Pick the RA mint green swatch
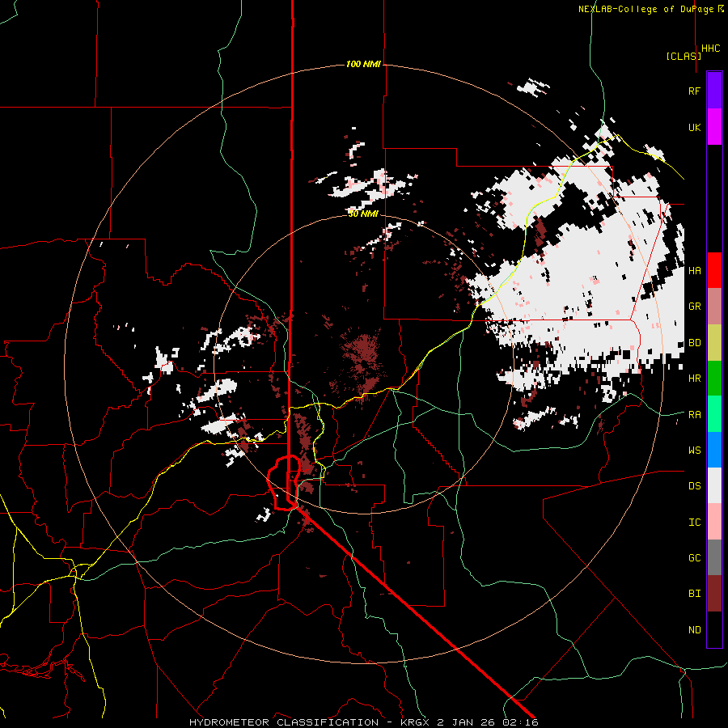Viewport: 728px width, 728px height. (x=714, y=414)
